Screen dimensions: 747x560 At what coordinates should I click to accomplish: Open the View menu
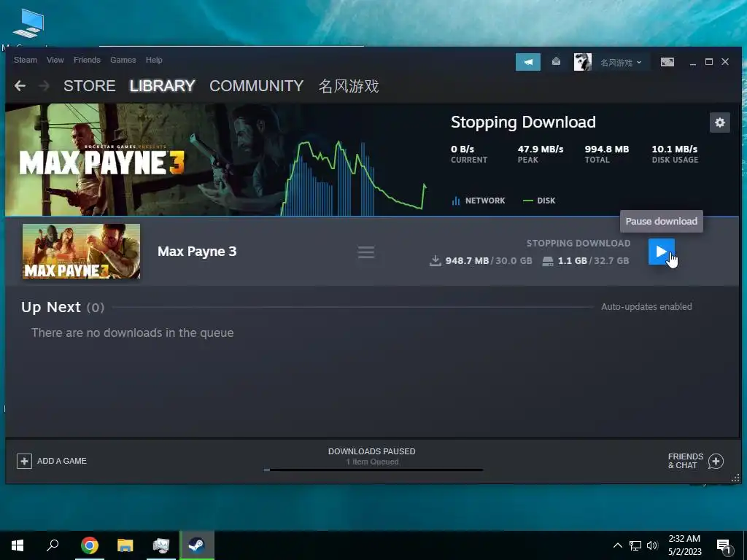click(x=55, y=60)
